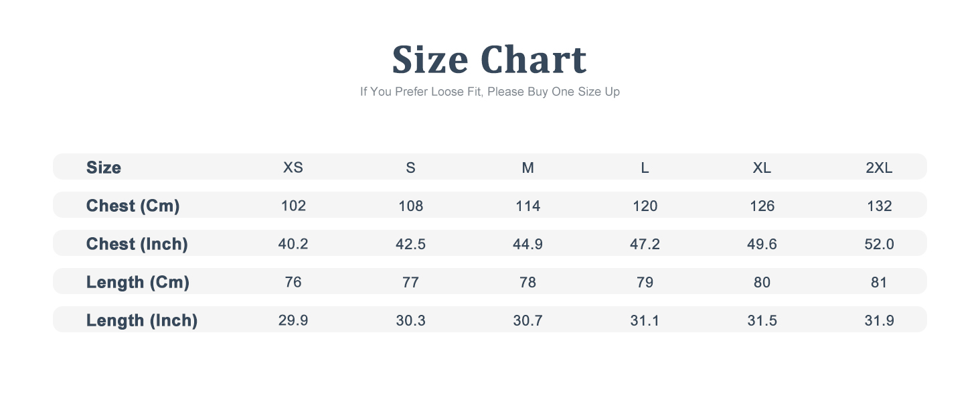
Task: Click the length value 29.9 for XS
Action: (293, 320)
